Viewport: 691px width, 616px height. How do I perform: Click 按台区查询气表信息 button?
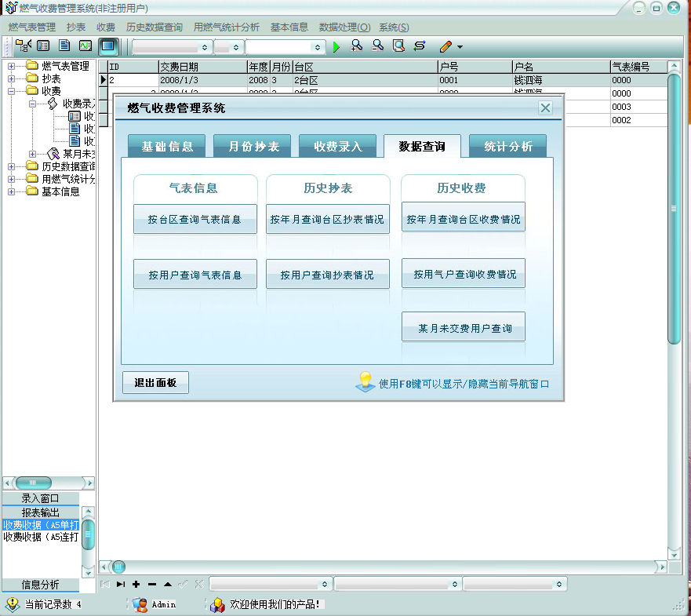click(195, 219)
